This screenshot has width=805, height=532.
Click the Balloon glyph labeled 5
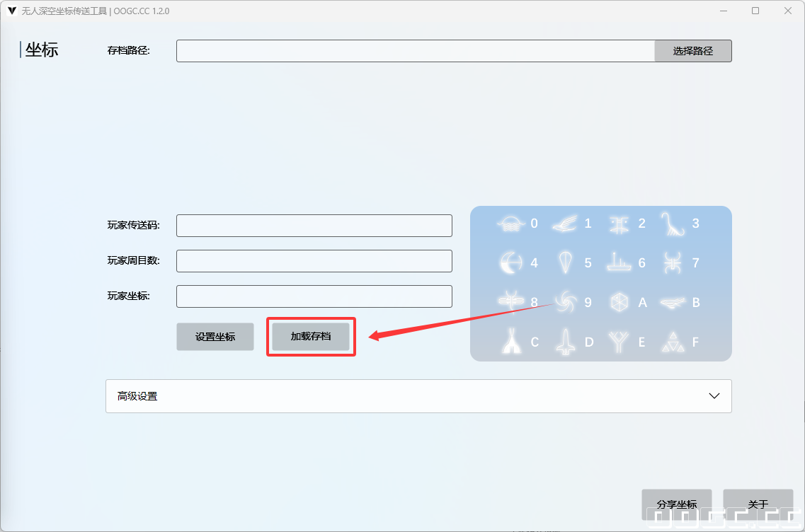coord(565,262)
